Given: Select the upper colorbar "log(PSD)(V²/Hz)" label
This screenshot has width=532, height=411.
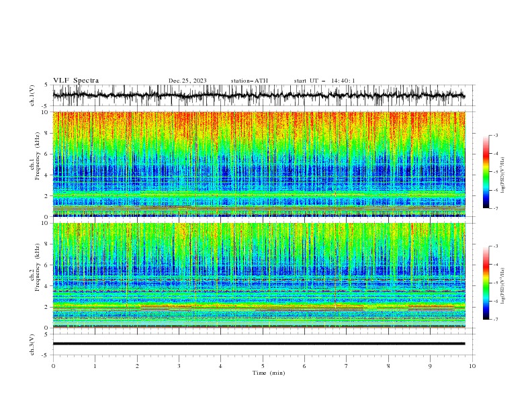Looking at the screenshot, I should 502,175.
